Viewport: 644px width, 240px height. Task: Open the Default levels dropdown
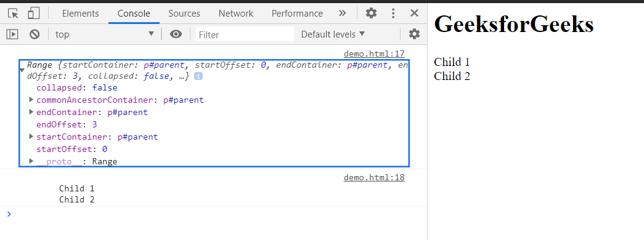point(333,34)
